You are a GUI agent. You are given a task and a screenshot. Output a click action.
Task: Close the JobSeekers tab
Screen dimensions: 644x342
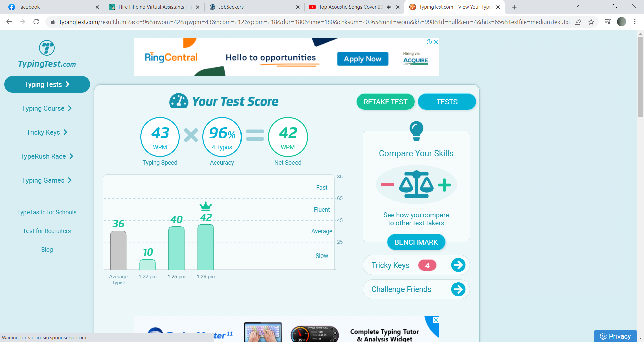(298, 7)
